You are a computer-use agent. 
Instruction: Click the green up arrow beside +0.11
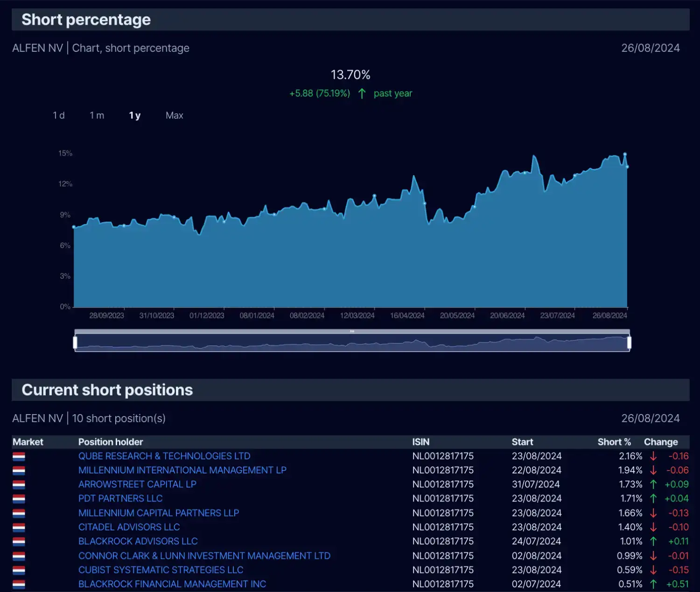click(653, 541)
